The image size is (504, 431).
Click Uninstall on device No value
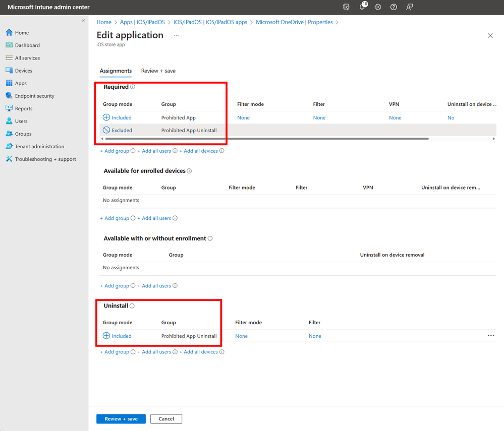451,118
